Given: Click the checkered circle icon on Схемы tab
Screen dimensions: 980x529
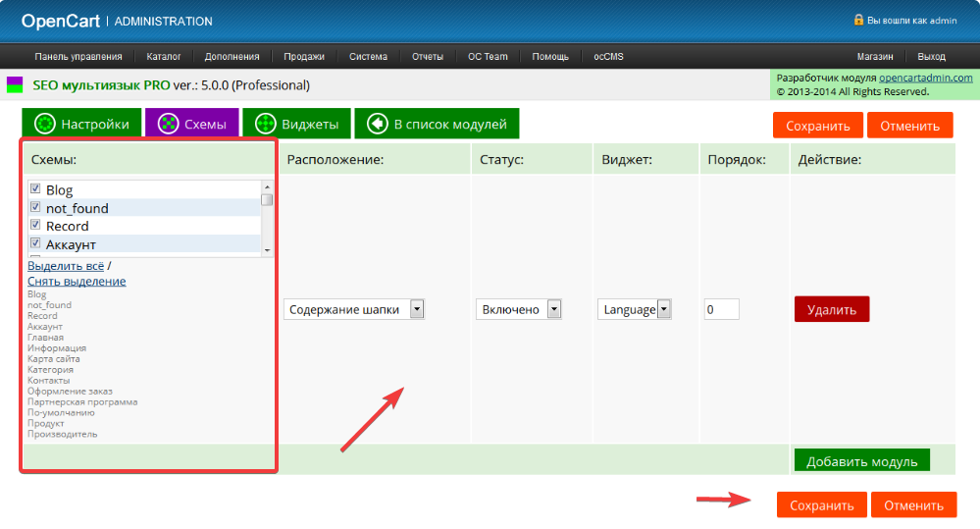Looking at the screenshot, I should (168, 124).
